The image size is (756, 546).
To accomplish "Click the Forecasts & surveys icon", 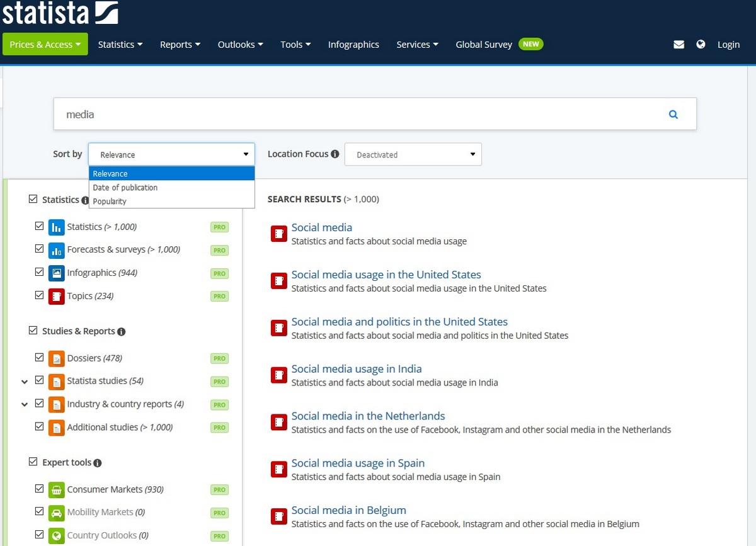I will [57, 250].
